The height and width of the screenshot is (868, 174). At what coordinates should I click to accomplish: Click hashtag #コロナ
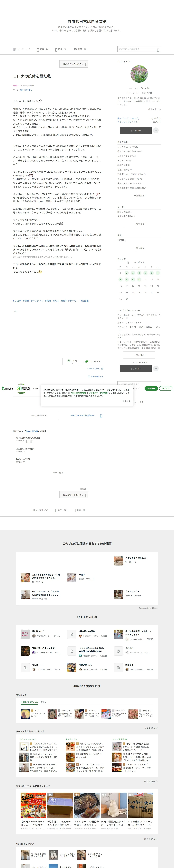point(17,301)
